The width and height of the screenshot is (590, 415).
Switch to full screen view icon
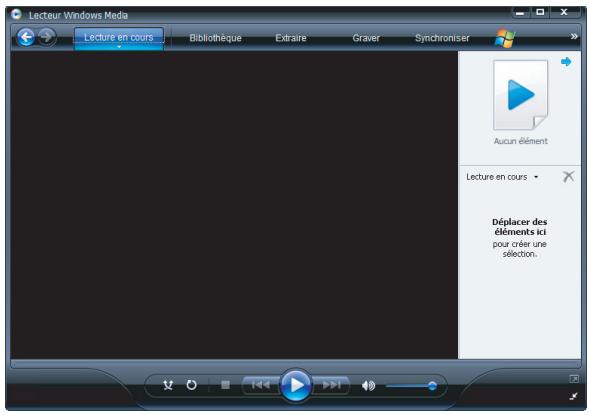click(x=573, y=379)
